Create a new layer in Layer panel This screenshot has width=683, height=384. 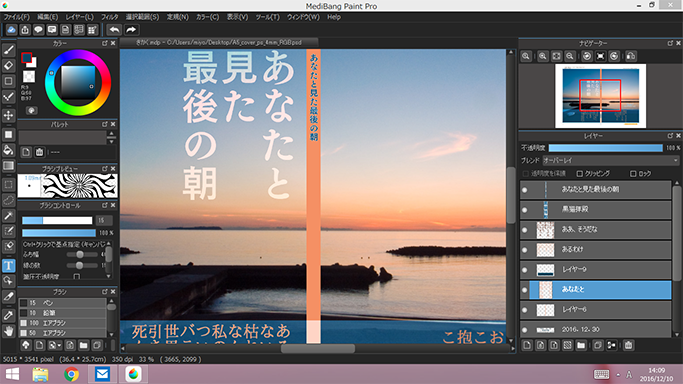pos(527,345)
